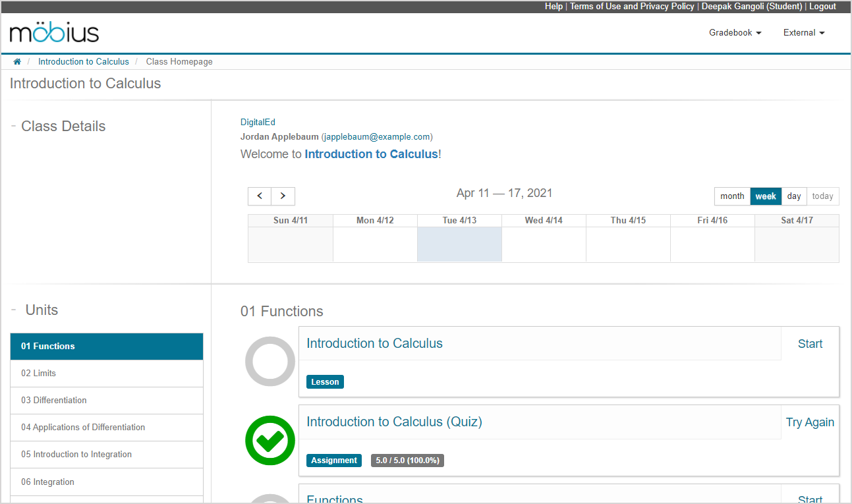The image size is (852, 504).
Task: Click the Möbius logo
Action: (54, 32)
